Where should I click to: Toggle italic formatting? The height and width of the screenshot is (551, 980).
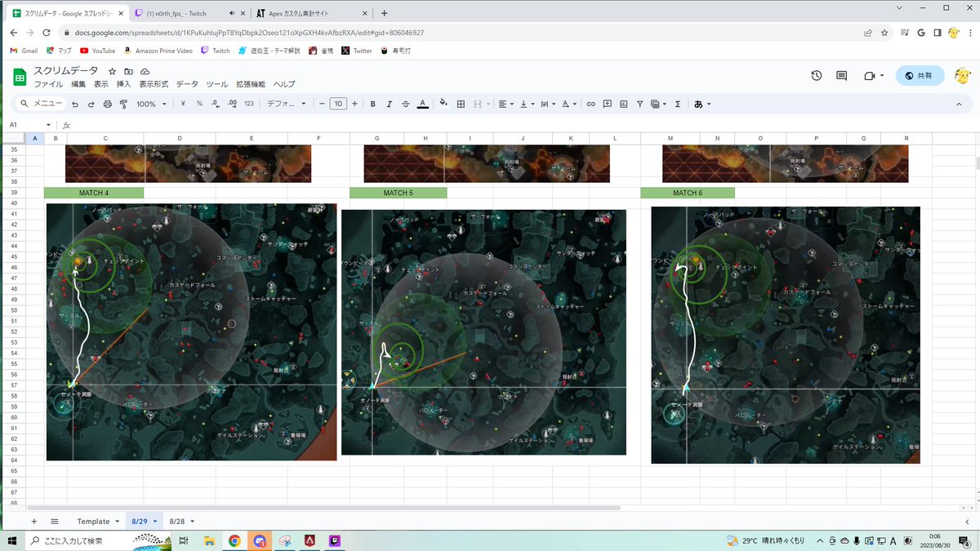click(390, 104)
